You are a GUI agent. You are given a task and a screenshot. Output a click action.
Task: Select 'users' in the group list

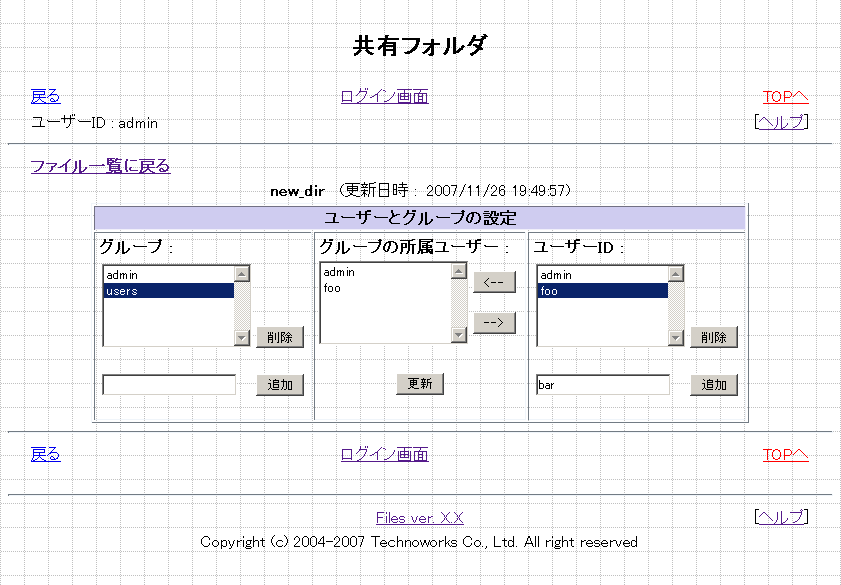(168, 291)
